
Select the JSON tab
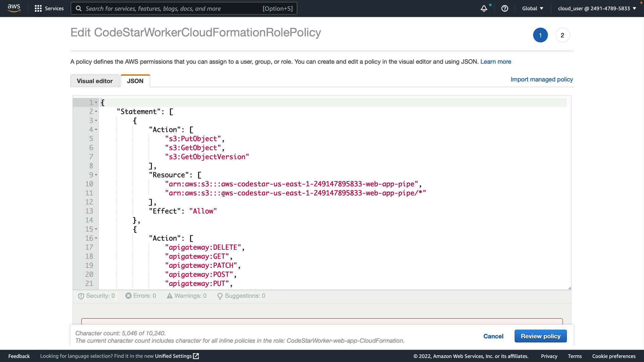click(x=135, y=81)
